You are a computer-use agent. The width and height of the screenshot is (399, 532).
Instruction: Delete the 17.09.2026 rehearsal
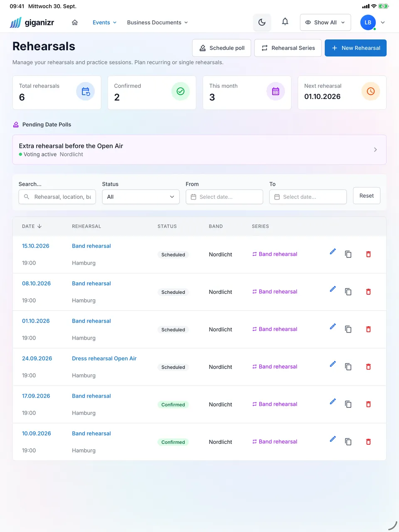[368, 404]
